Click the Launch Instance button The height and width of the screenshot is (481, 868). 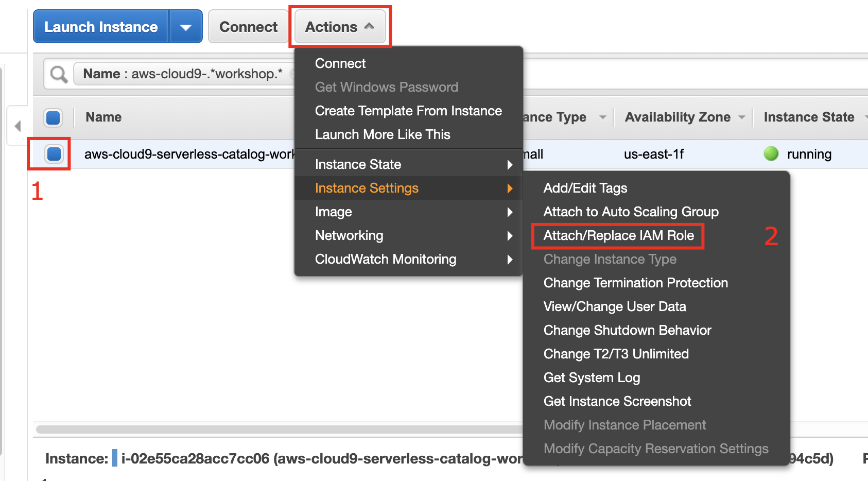(x=101, y=27)
